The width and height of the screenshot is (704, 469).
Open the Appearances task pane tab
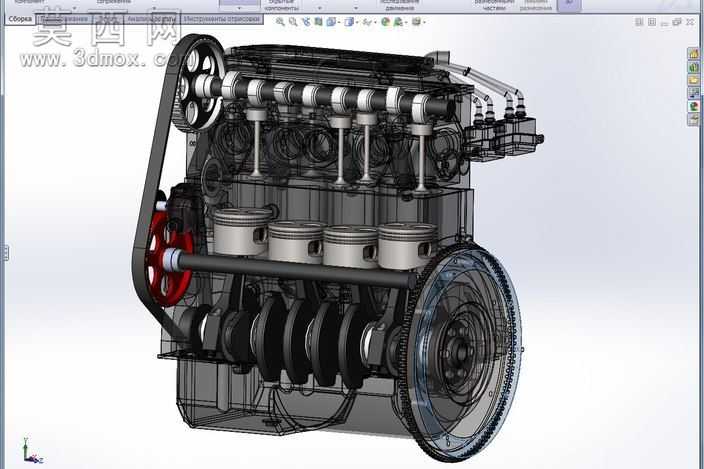point(694,106)
